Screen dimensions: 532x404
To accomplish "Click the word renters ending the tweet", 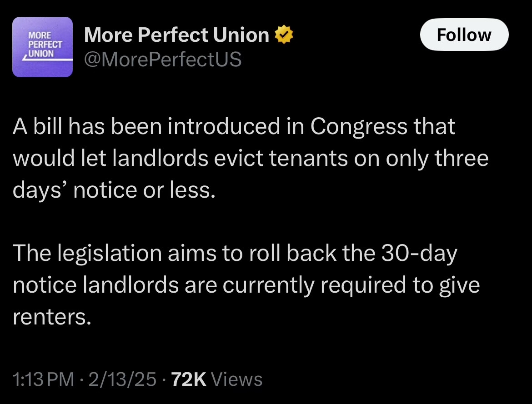I will point(49,317).
